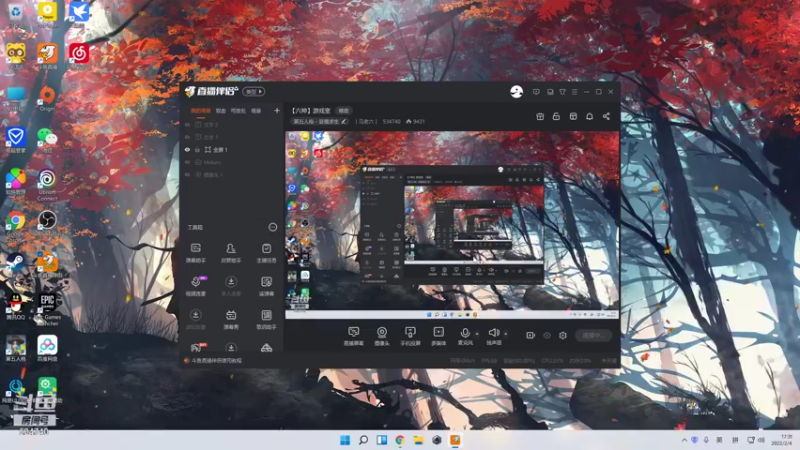Screen dimensions: 800x450
Task: Open the 腾讯QQ desktop shortcut
Action: coord(16,307)
